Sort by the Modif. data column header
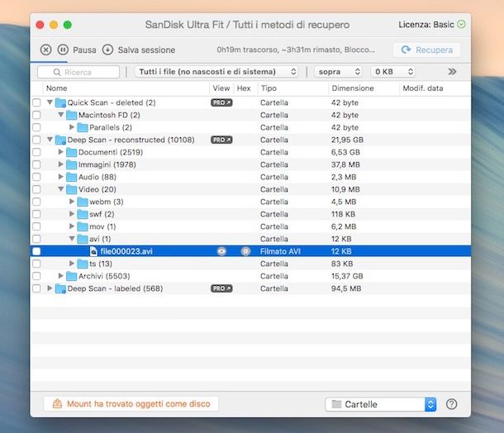Screen dimensions: 504x433 pyautogui.click(x=423, y=88)
